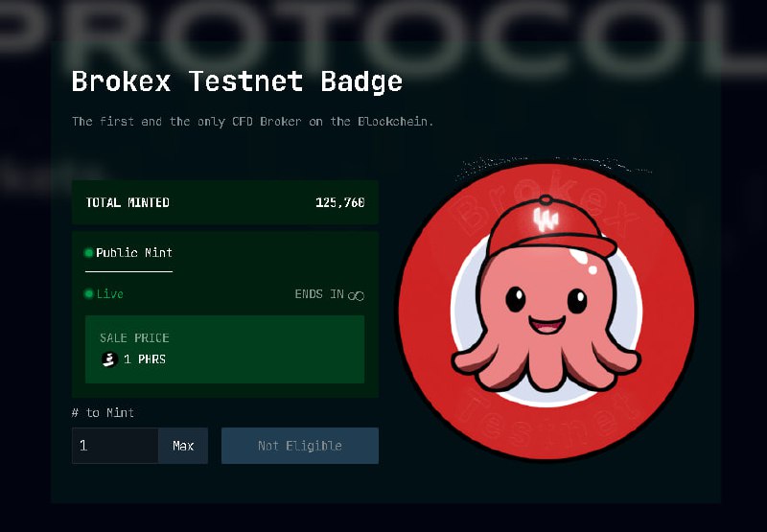Image resolution: width=767 pixels, height=532 pixels.
Task: Click the 125,760 minted count
Action: 340,202
